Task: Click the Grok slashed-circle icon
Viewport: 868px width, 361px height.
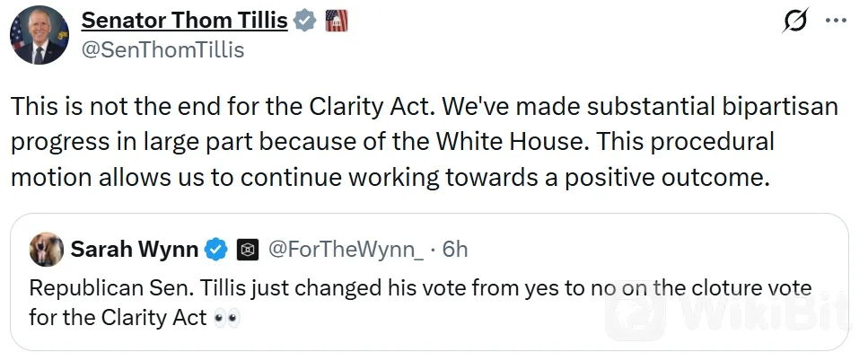Action: pyautogui.click(x=797, y=21)
